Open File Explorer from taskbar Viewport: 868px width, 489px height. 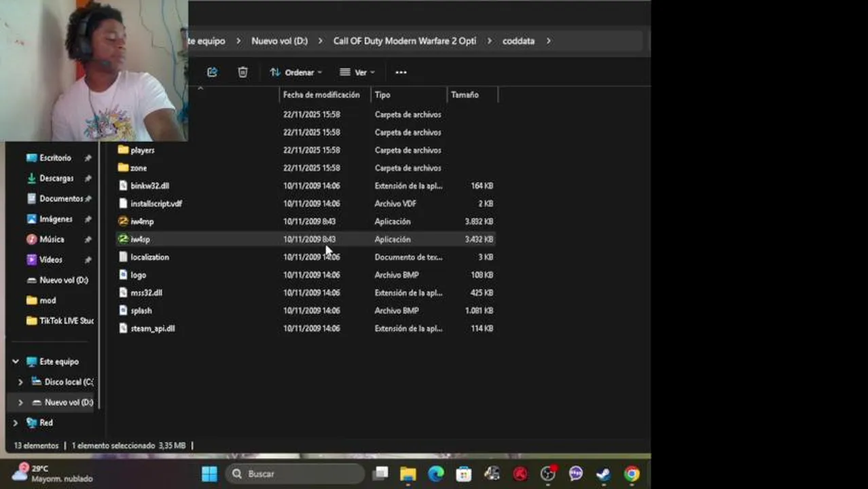(408, 473)
